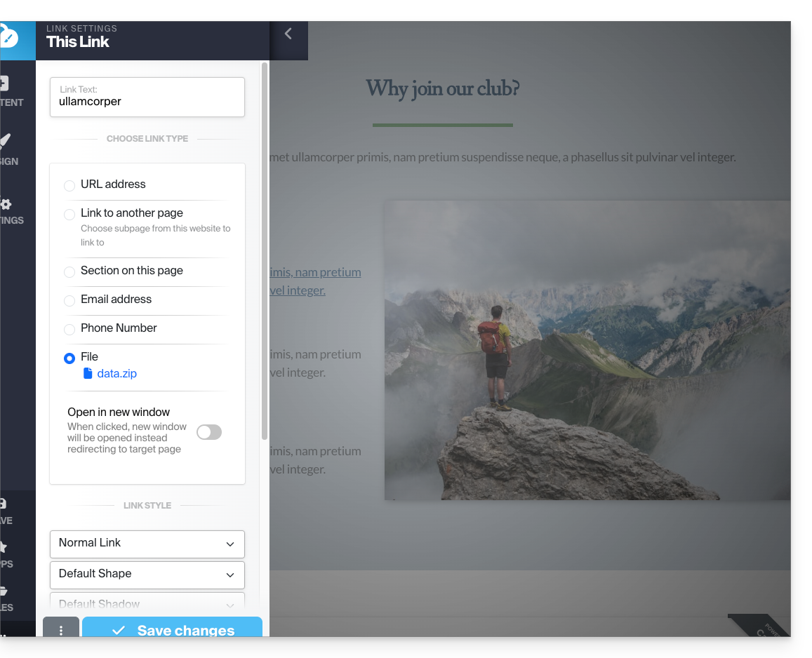Viewport: 812px width, 658px height.
Task: Select Link to another page option
Action: point(69,214)
